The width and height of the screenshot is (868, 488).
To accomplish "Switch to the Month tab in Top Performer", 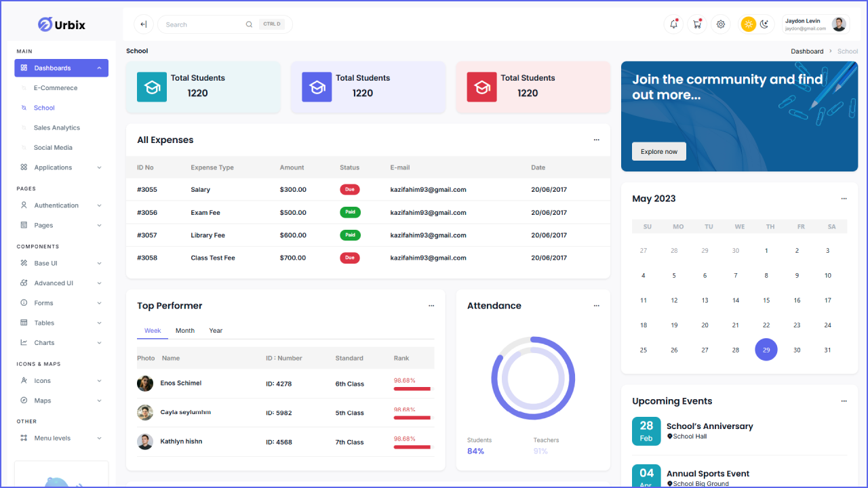I will pos(184,331).
